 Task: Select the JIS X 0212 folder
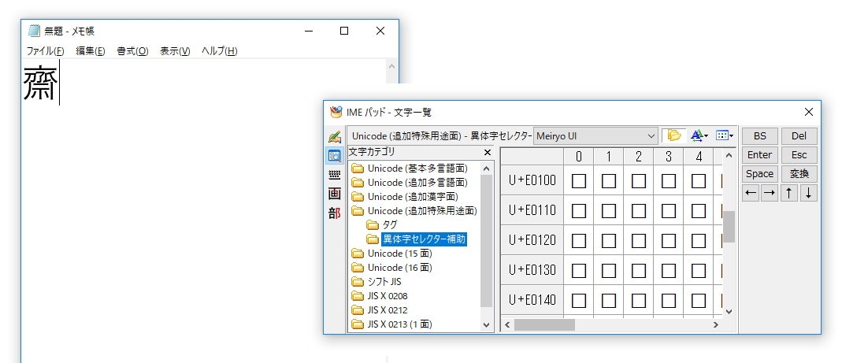coord(379,310)
